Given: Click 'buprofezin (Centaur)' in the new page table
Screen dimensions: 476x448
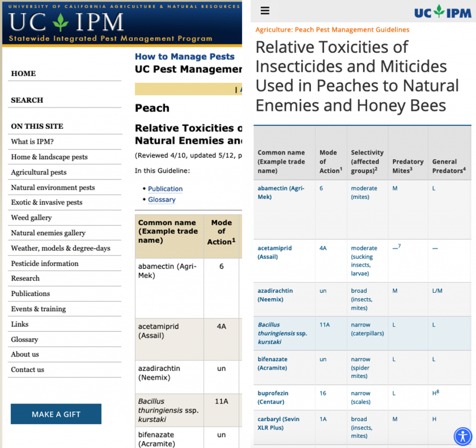Looking at the screenshot, I should [x=273, y=397].
